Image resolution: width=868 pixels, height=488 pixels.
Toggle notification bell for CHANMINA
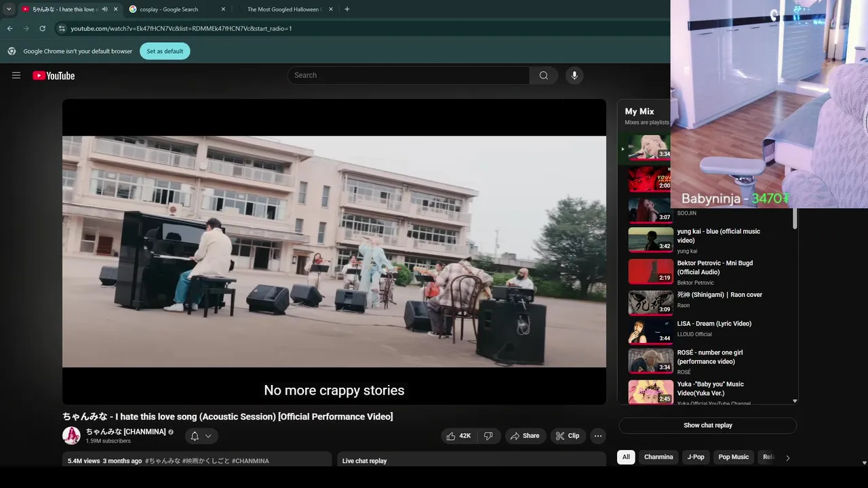(x=195, y=436)
